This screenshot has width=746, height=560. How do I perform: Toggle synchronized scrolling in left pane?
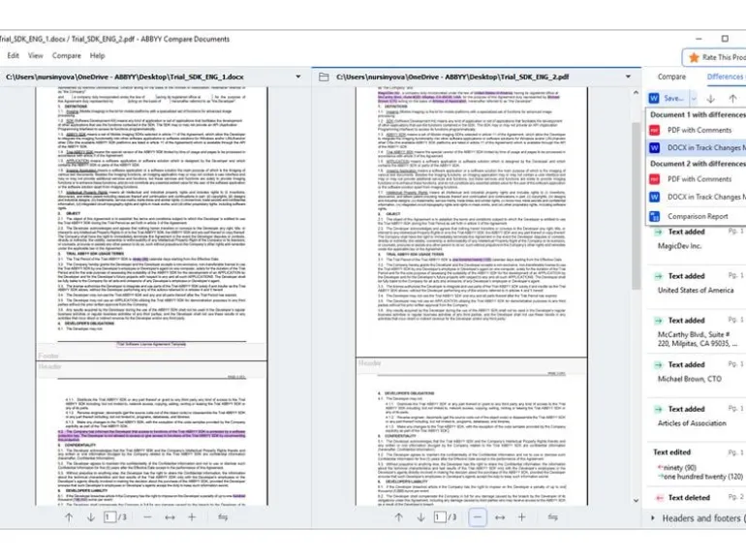223,517
